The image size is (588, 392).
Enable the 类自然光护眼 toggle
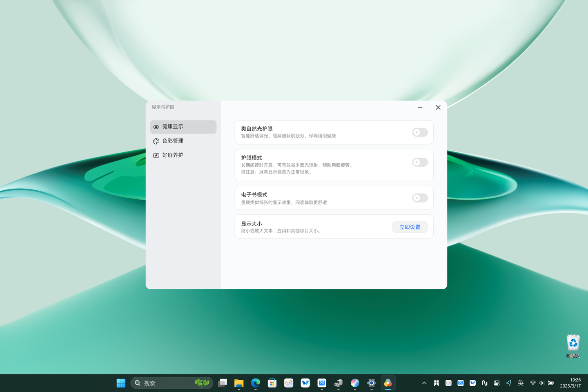[x=420, y=132]
